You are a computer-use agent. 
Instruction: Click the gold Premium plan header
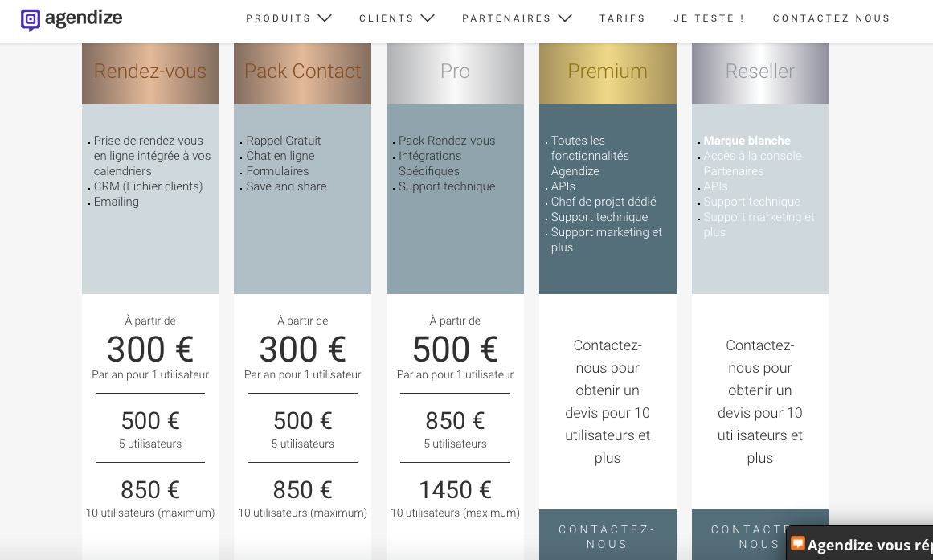[x=608, y=72]
